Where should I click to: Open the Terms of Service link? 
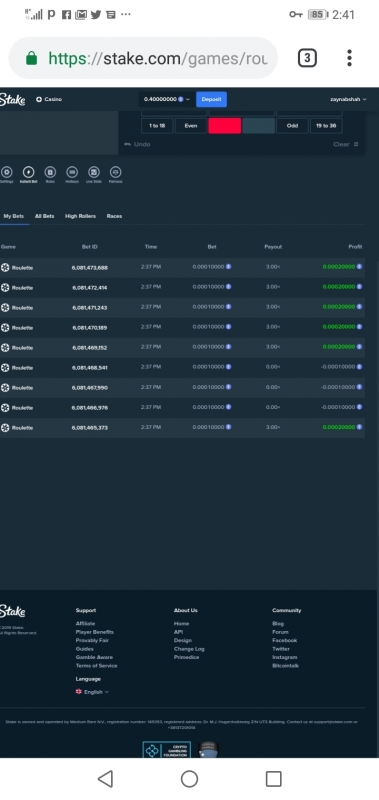(96, 666)
